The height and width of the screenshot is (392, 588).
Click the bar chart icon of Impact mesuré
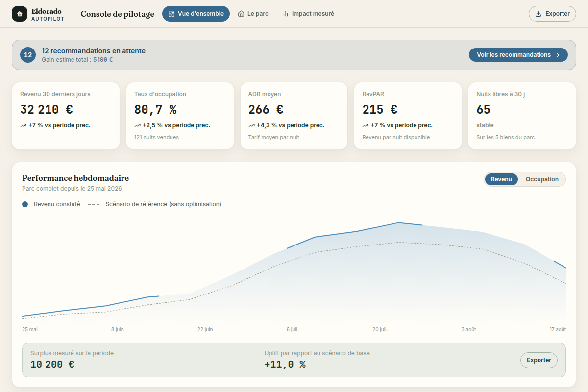[286, 14]
